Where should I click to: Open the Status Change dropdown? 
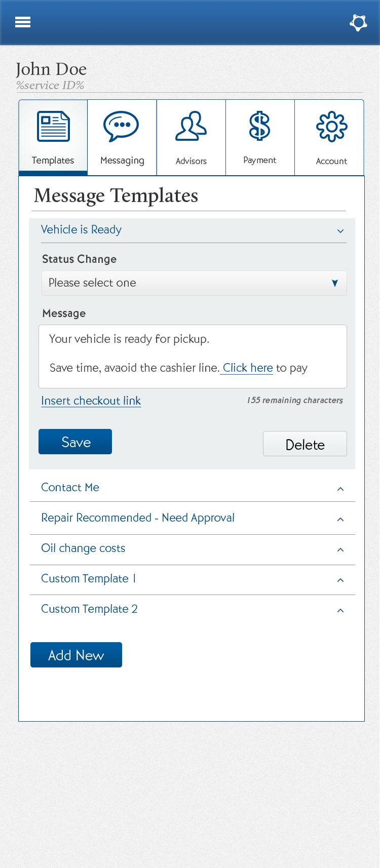tap(194, 283)
